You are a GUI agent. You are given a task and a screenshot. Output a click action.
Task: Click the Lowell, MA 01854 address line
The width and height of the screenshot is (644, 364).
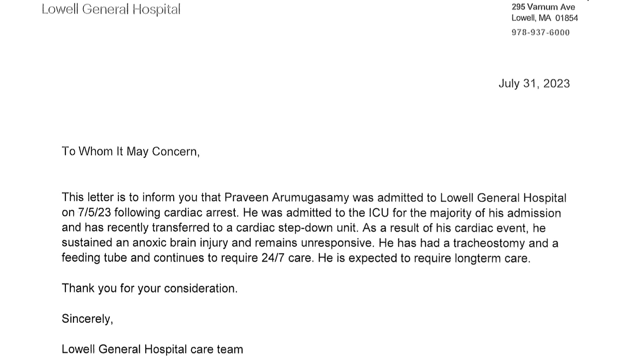(x=544, y=18)
